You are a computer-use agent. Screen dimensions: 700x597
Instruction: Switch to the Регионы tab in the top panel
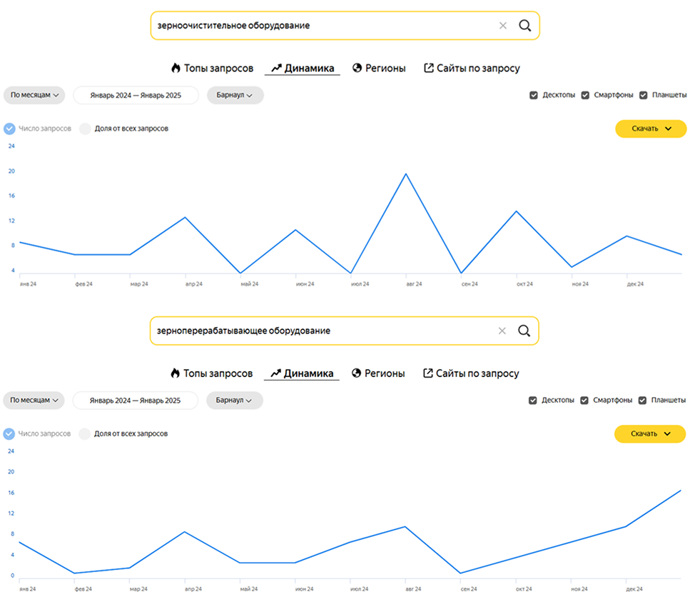point(379,69)
